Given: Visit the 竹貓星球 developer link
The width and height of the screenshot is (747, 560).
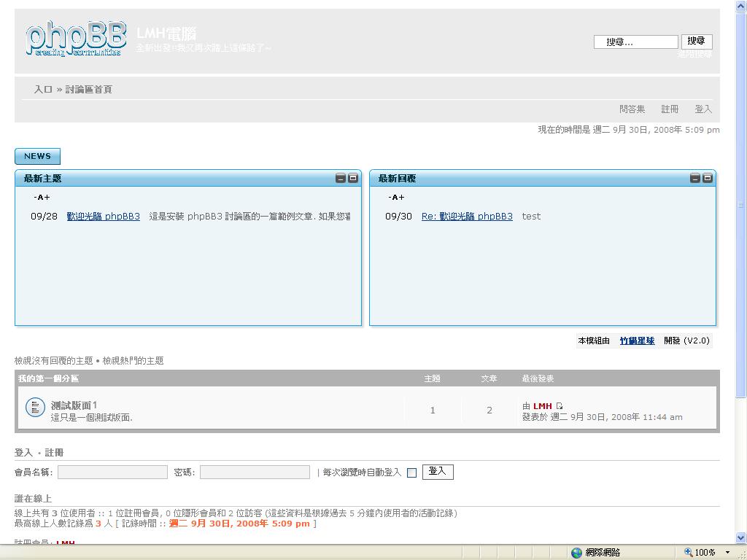Looking at the screenshot, I should pos(637,341).
